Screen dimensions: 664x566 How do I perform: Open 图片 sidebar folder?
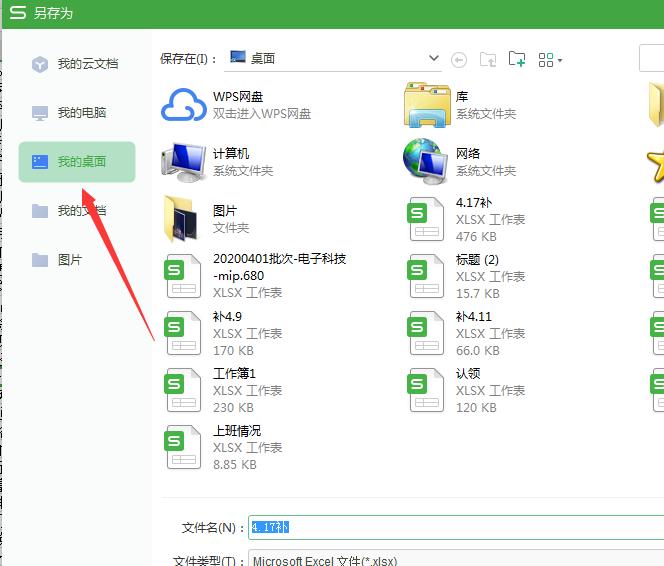coord(77,260)
